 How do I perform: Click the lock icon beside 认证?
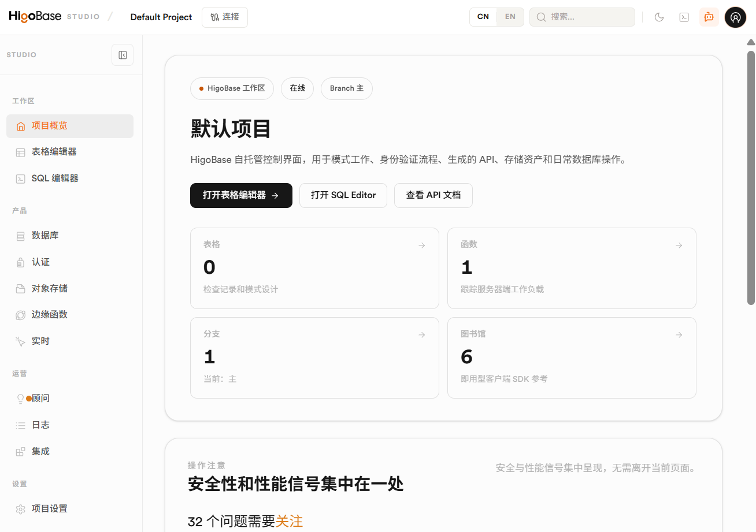pyautogui.click(x=20, y=262)
